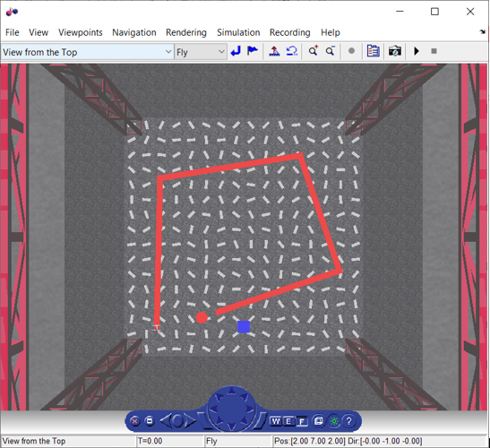Viewport: 490px width, 448px height.
Task: Open the Fly navigation mode dropdown
Action: click(x=201, y=52)
